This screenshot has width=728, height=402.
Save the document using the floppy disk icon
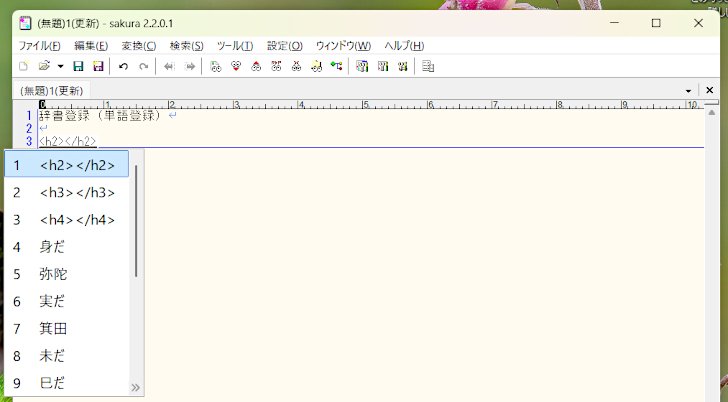(x=78, y=67)
